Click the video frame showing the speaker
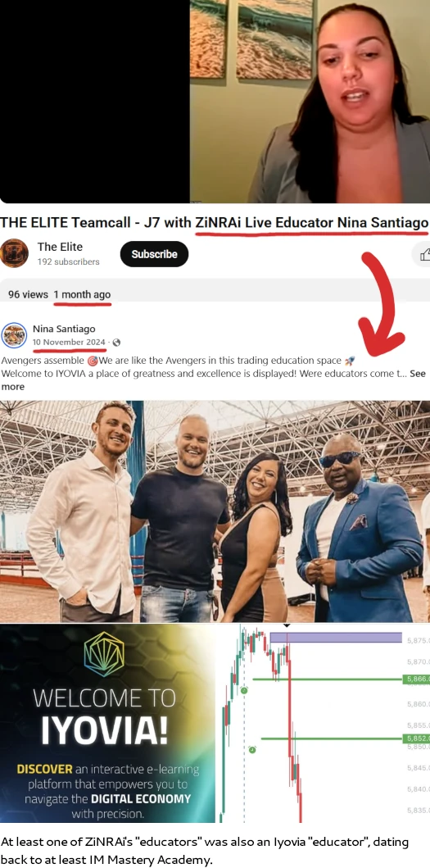 coord(310,102)
